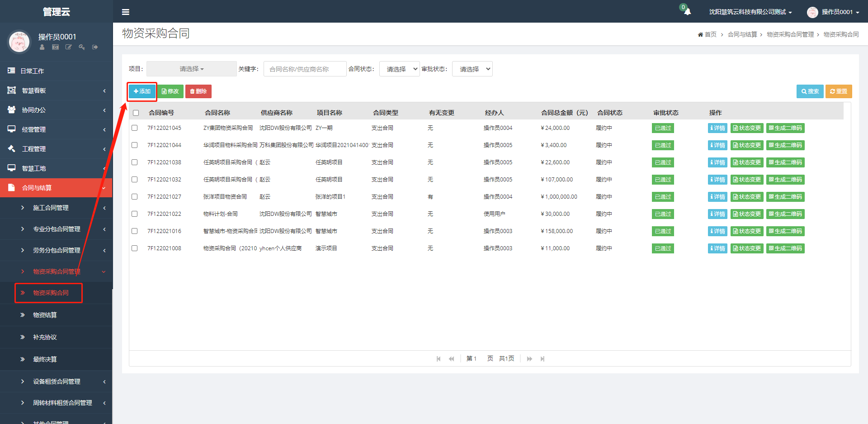868x424 pixels.
Task: Open 物资结算 in the sidebar
Action: [45, 315]
